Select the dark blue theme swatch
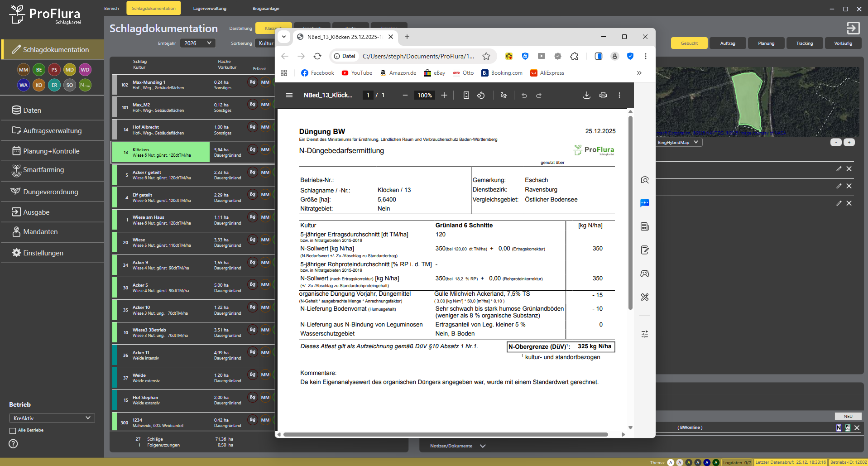The width and height of the screenshot is (868, 466). pos(707,462)
